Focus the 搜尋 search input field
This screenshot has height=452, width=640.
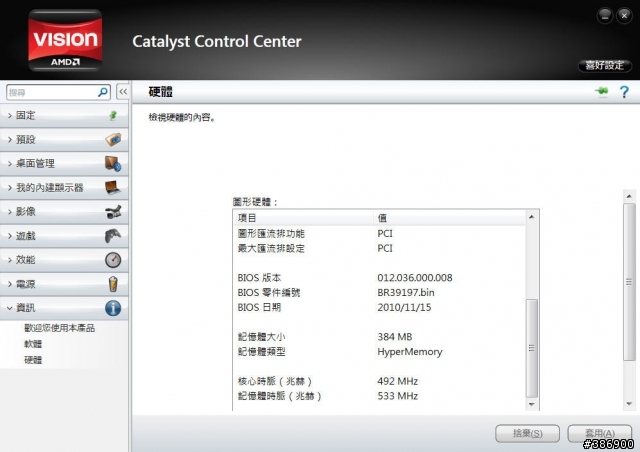pyautogui.click(x=52, y=93)
